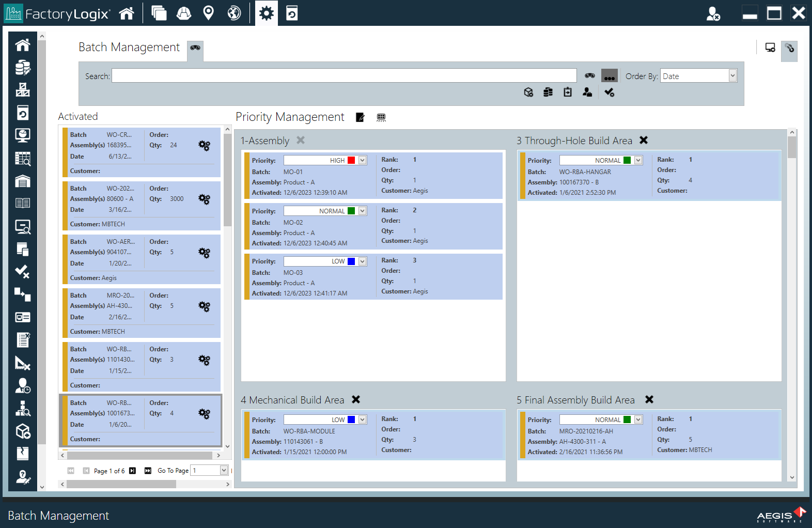
Task: Click the home icon in the top bar
Action: pos(127,13)
